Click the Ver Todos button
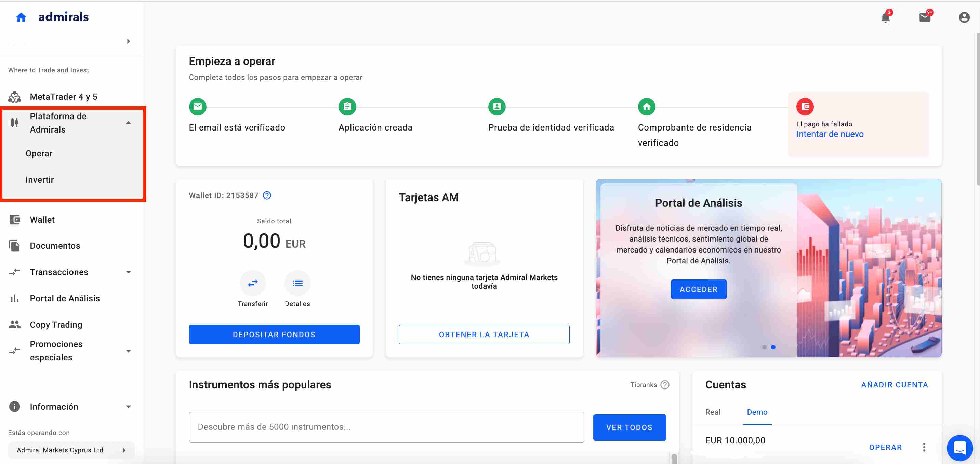The height and width of the screenshot is (464, 980). [x=629, y=427]
